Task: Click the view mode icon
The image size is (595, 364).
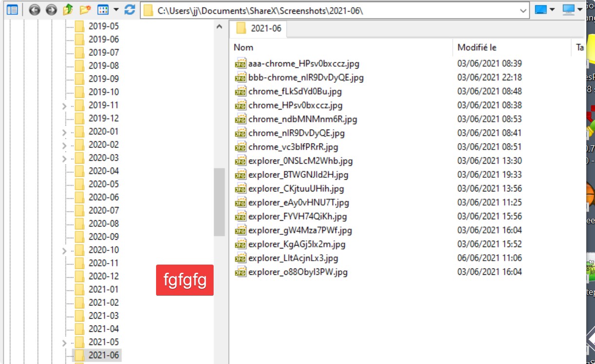Action: click(102, 10)
